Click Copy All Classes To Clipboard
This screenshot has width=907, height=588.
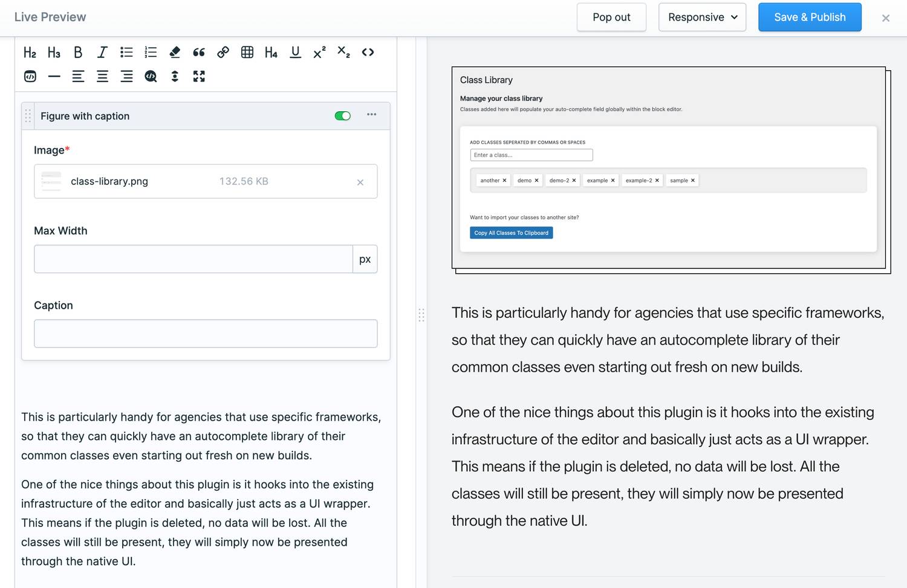(x=511, y=233)
